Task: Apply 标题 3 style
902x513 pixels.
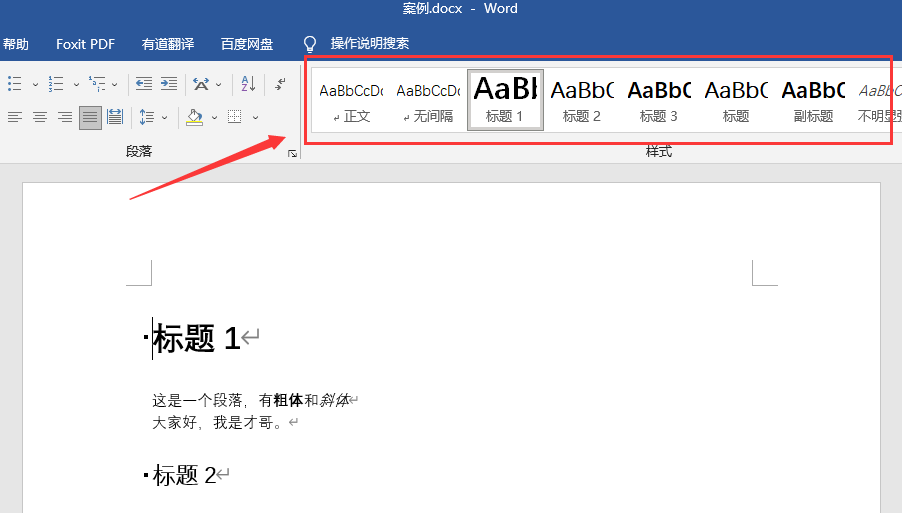Action: coord(659,101)
